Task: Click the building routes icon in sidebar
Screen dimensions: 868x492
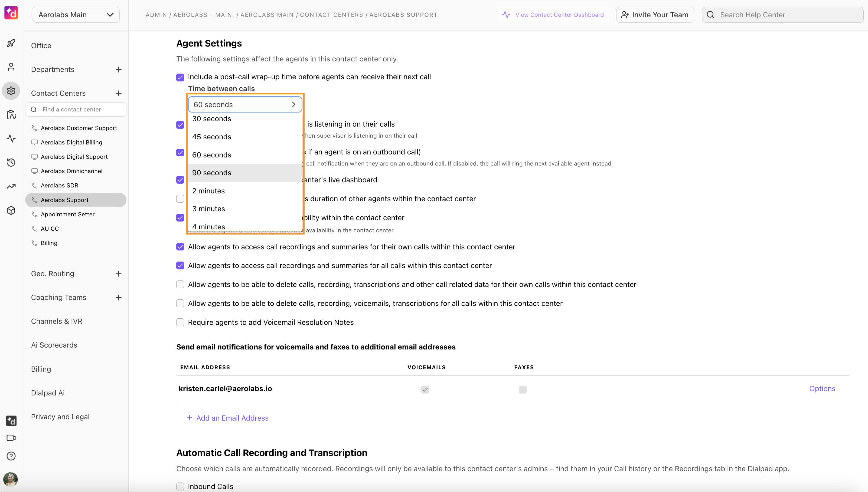Action: pyautogui.click(x=11, y=115)
